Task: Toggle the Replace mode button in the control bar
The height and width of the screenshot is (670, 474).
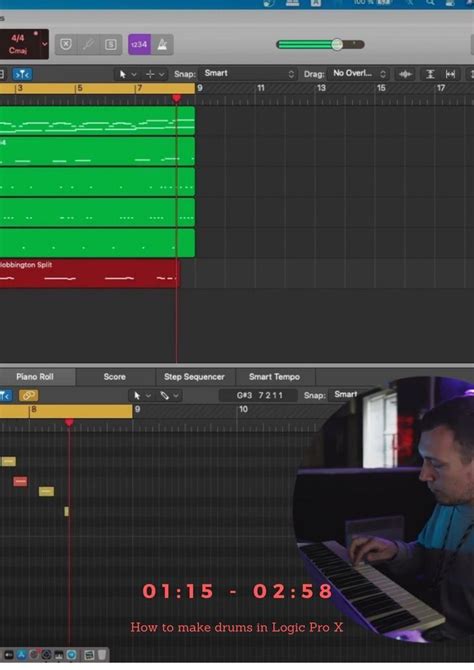Action: pos(66,44)
